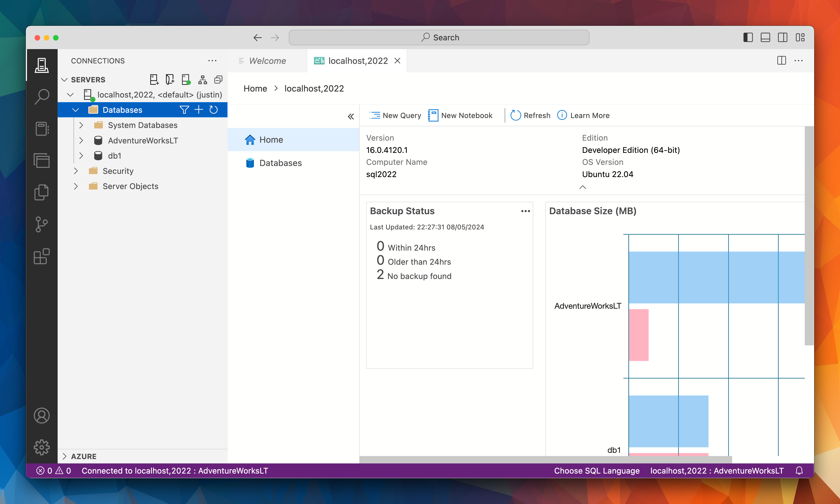Collapse the Databases folder chevron
Screen dimensions: 840x504
tap(75, 110)
